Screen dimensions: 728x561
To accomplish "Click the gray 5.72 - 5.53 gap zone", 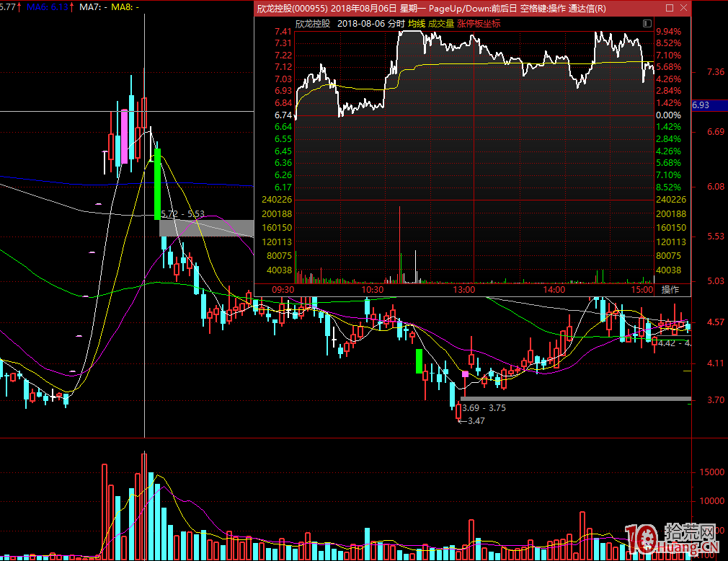I will click(x=206, y=228).
